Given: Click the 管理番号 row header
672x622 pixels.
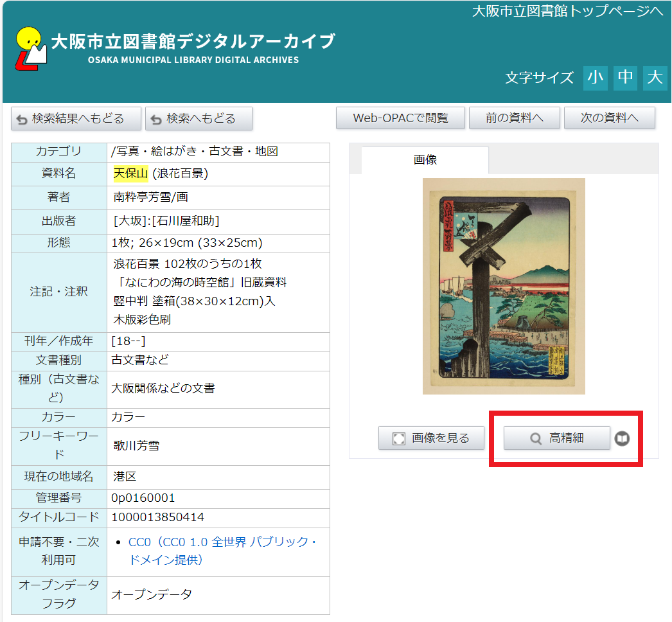Looking at the screenshot, I should click(58, 498).
